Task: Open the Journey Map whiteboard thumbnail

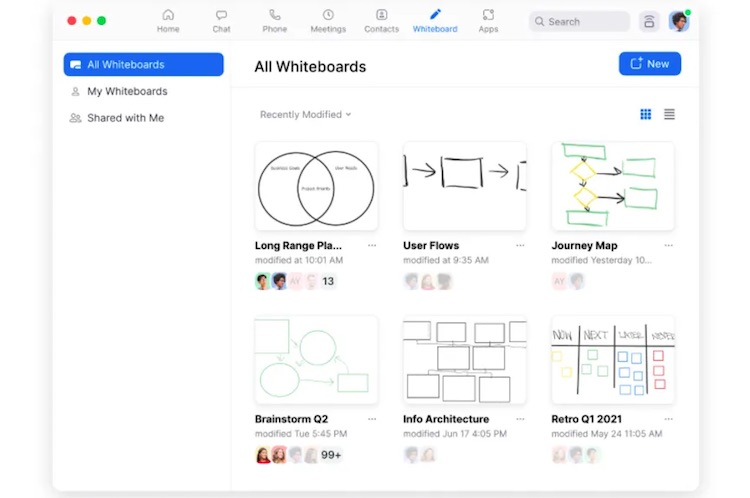Action: pos(612,185)
